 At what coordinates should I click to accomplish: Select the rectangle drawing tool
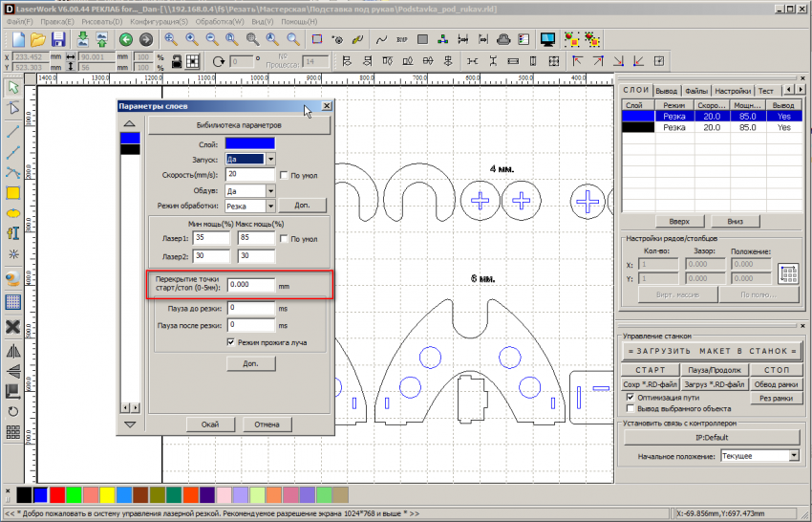(x=13, y=192)
